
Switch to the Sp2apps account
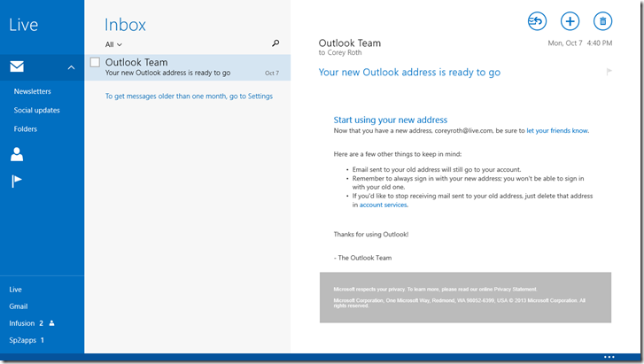23,340
